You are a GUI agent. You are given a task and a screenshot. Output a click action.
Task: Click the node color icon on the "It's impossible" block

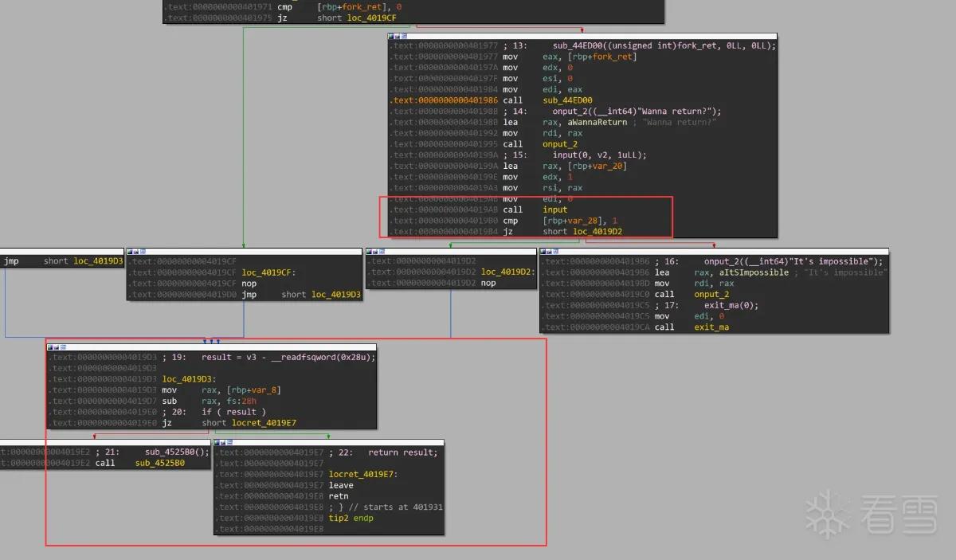tap(544, 252)
